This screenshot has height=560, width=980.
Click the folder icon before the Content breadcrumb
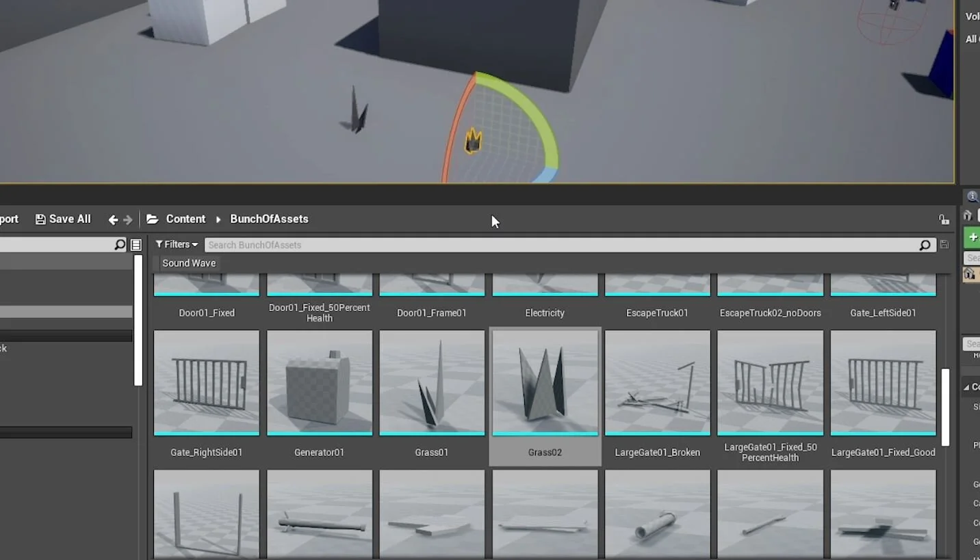tap(152, 219)
